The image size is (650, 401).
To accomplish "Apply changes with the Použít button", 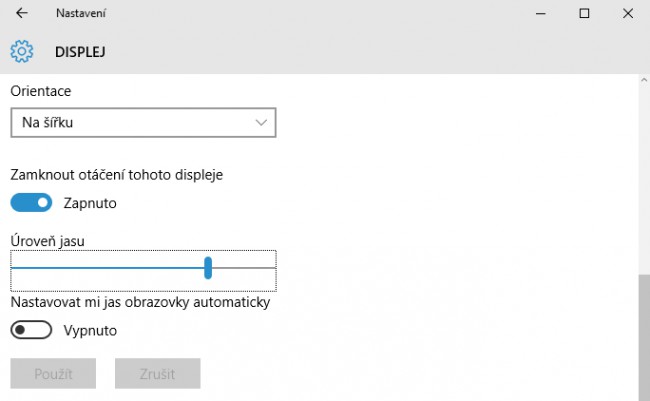I will click(53, 374).
